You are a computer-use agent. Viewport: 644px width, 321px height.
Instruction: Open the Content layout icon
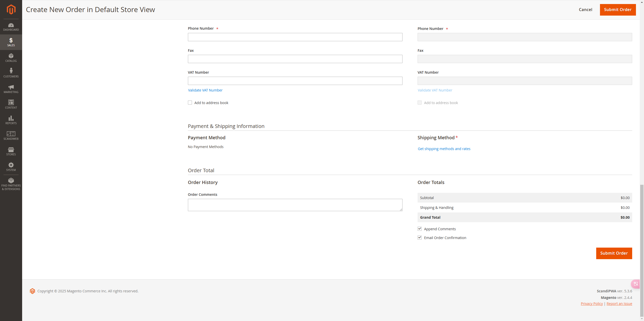tap(11, 104)
